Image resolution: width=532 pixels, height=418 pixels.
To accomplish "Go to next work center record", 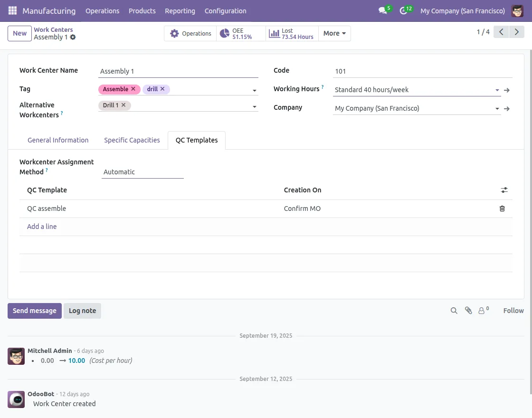I will pos(516,32).
